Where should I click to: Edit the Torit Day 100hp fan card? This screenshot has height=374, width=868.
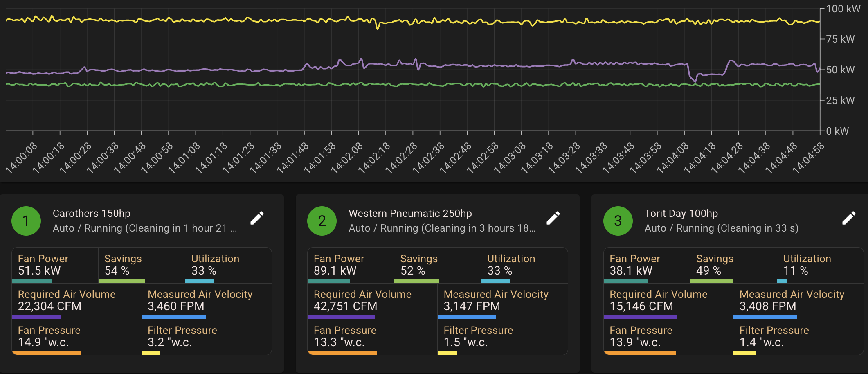(849, 218)
